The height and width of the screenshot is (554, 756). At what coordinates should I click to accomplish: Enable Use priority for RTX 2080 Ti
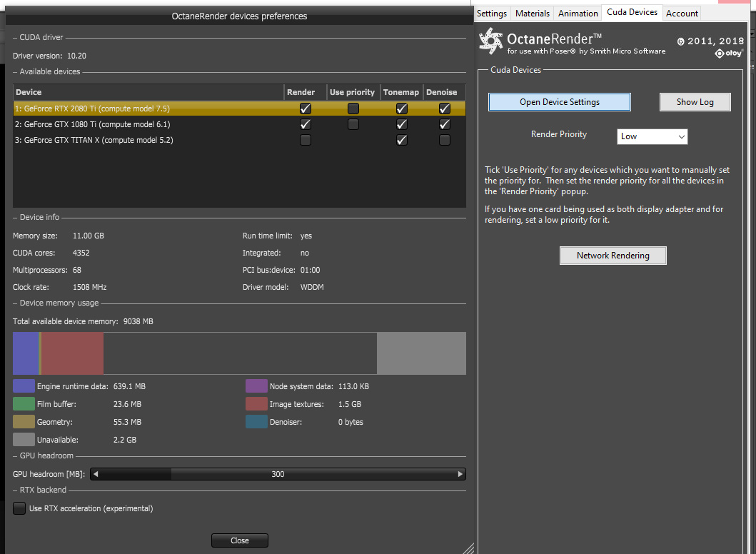coord(353,109)
